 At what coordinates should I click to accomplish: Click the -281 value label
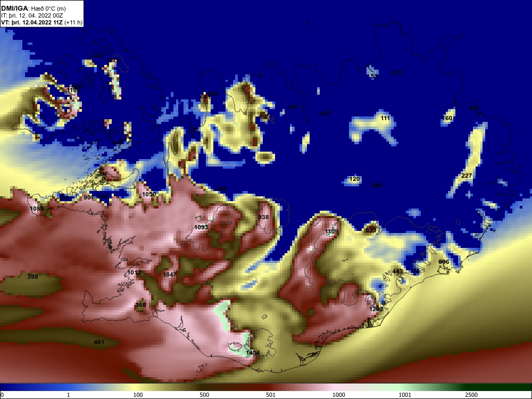[473, 108]
